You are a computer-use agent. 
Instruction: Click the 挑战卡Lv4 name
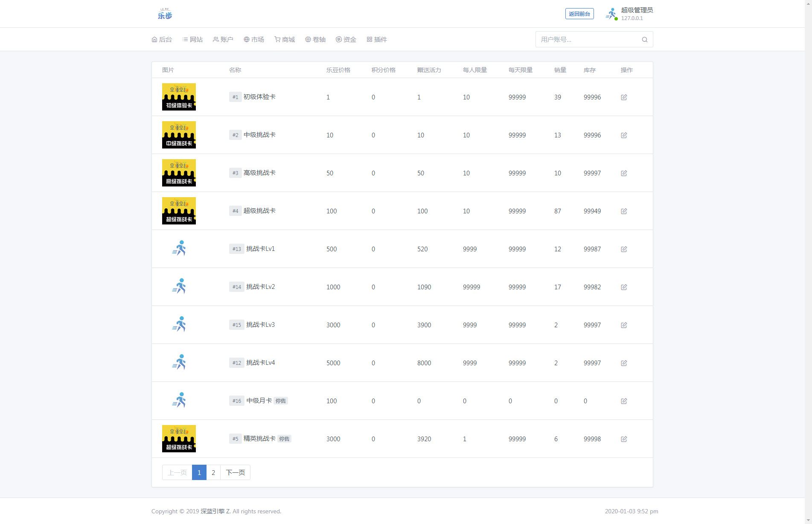261,363
